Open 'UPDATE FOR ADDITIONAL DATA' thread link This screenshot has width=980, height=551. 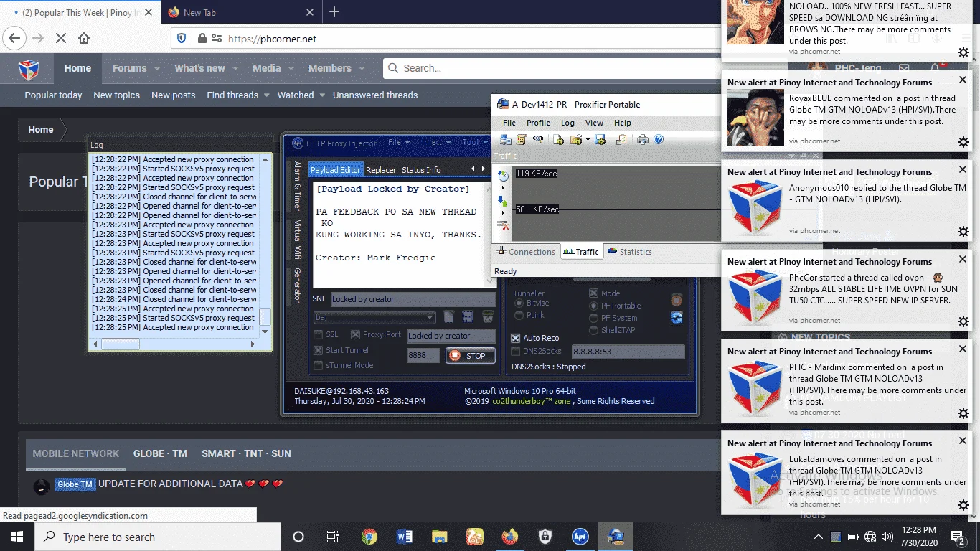pos(171,484)
